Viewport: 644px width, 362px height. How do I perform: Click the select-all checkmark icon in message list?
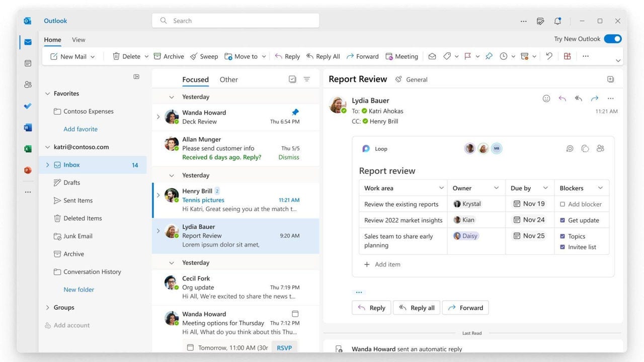coord(292,79)
